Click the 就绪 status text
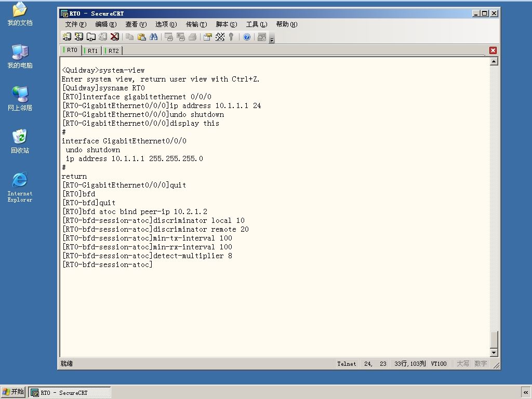The image size is (532, 399). click(x=67, y=364)
